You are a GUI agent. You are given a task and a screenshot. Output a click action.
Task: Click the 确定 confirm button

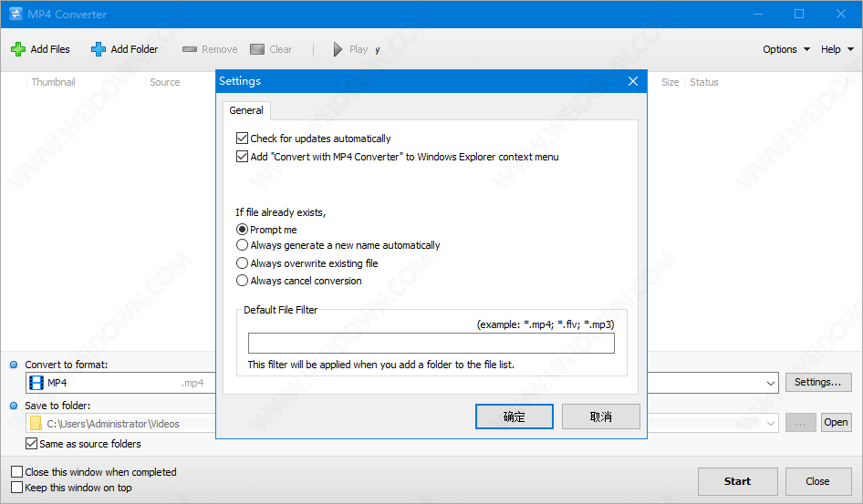coord(514,417)
